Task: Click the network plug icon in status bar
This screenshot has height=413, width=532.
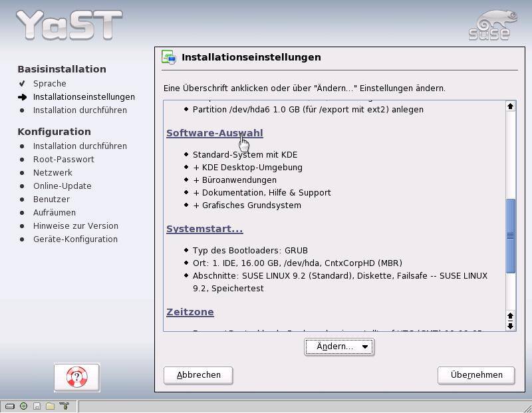Action: tap(64, 406)
